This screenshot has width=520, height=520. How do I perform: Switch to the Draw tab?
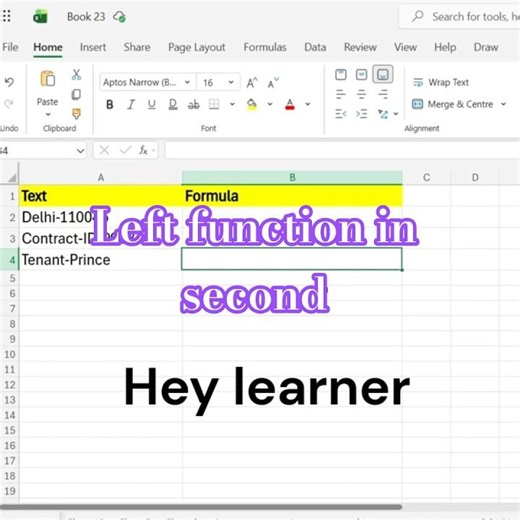point(486,47)
